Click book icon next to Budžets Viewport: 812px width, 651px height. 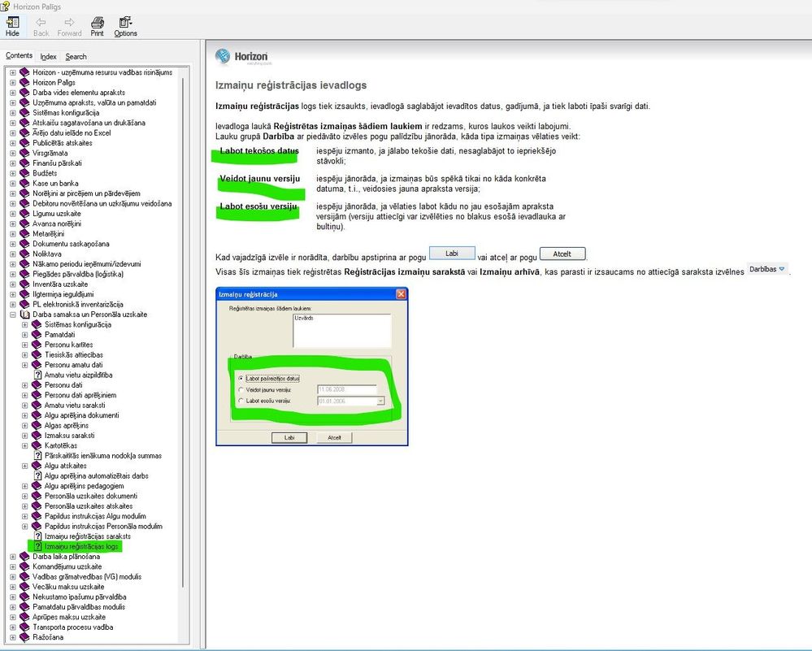coord(24,173)
